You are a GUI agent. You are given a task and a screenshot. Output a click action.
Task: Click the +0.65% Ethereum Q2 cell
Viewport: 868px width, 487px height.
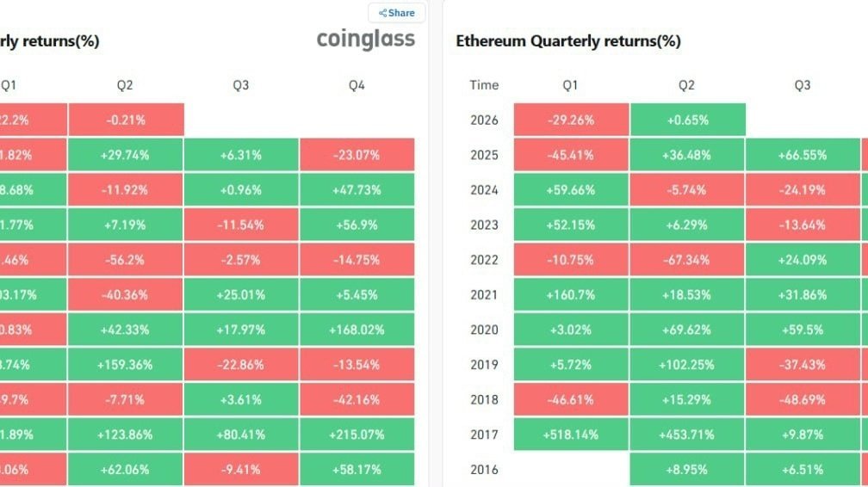click(x=687, y=120)
